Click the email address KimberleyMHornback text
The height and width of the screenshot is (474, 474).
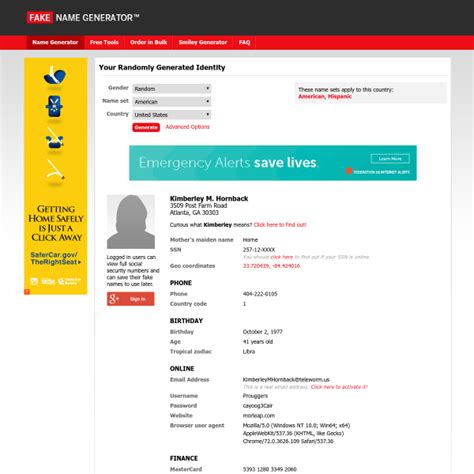click(286, 380)
